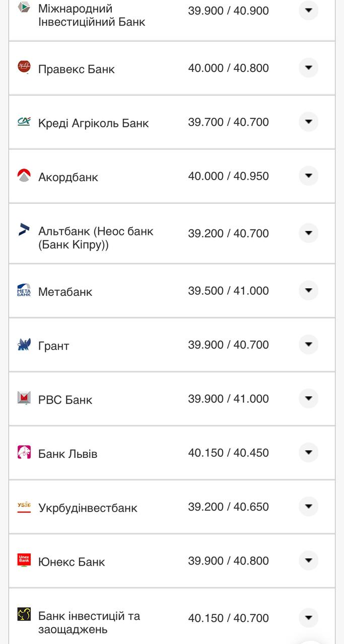Click the Креді Агріколь Банк logo
The height and width of the screenshot is (644, 344).
point(24,121)
